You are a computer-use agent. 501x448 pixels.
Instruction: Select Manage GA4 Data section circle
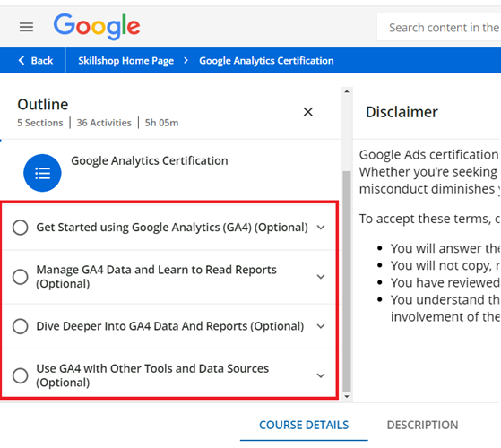click(x=20, y=277)
